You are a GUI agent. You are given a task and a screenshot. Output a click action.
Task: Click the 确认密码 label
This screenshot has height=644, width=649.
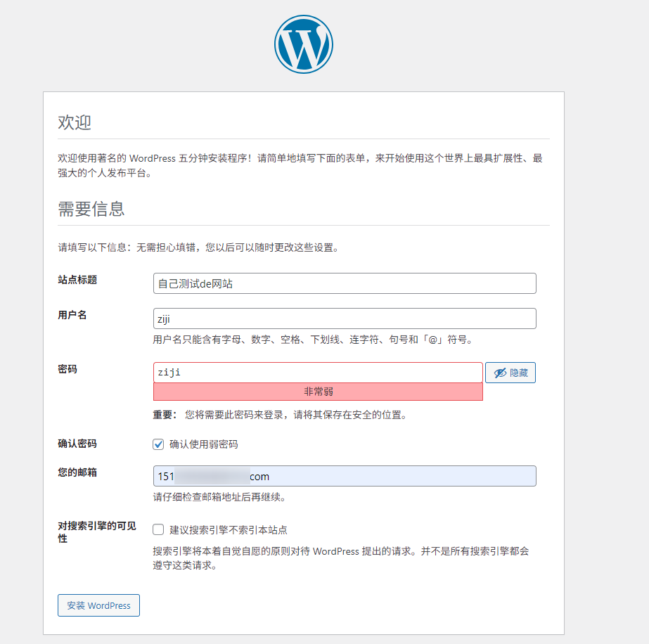77,444
